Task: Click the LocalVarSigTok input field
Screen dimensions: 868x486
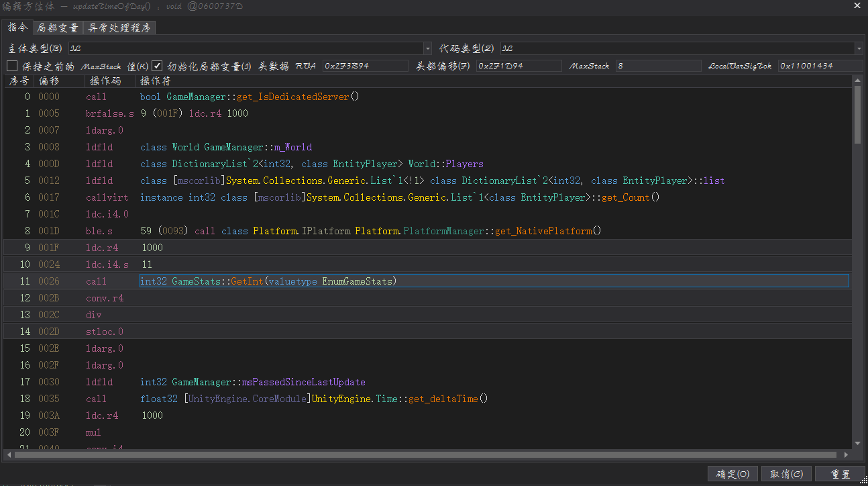Action: tap(820, 66)
